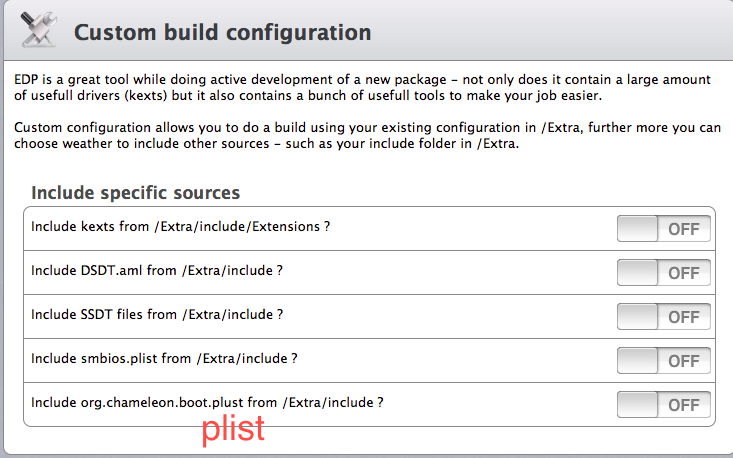Enable the Include DSDT.aml switch

pos(664,272)
